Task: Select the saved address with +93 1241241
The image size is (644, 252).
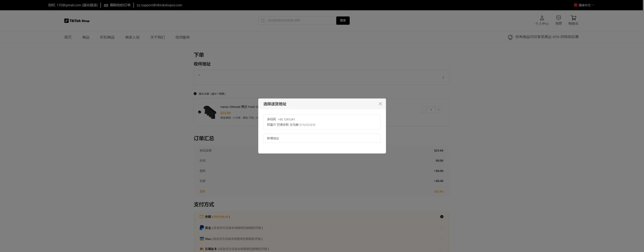Action: (322, 122)
